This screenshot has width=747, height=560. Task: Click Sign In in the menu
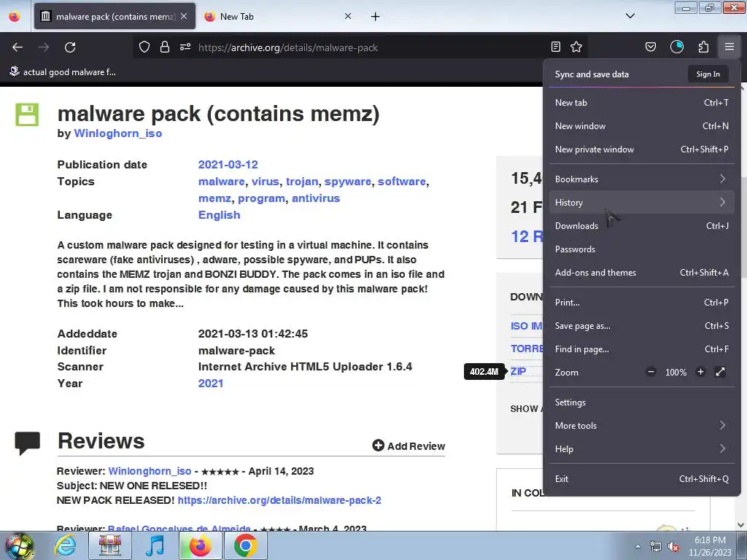click(x=708, y=74)
